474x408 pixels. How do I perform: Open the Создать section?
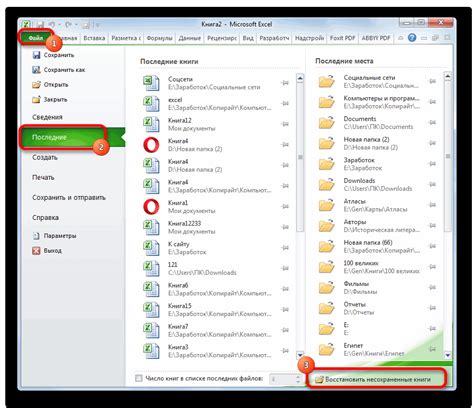pos(45,157)
